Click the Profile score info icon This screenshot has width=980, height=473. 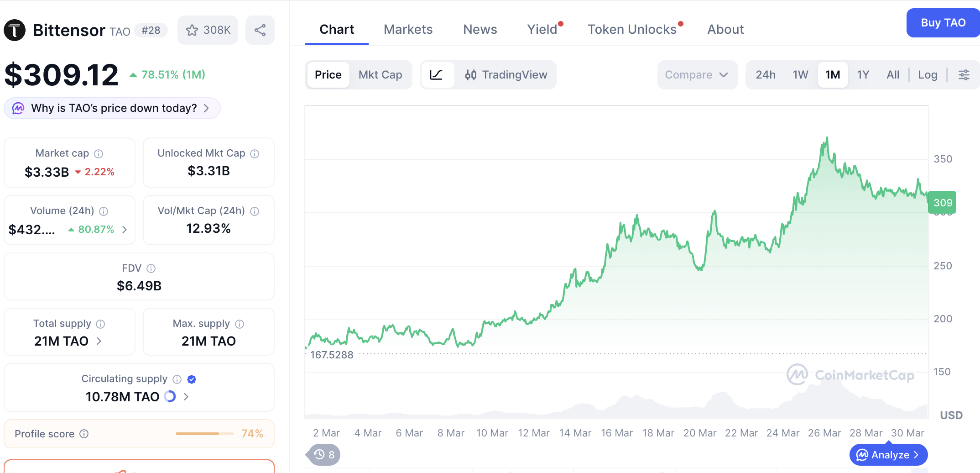pyautogui.click(x=84, y=434)
